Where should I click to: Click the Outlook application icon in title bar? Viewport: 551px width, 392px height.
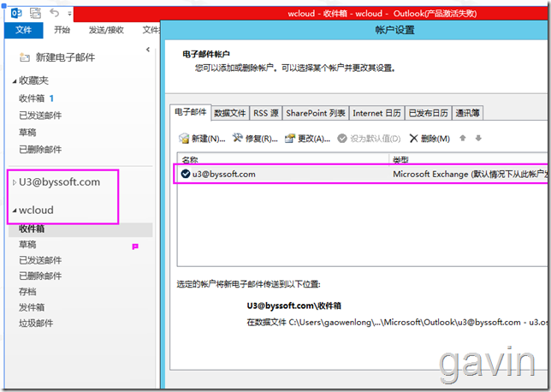(16, 14)
